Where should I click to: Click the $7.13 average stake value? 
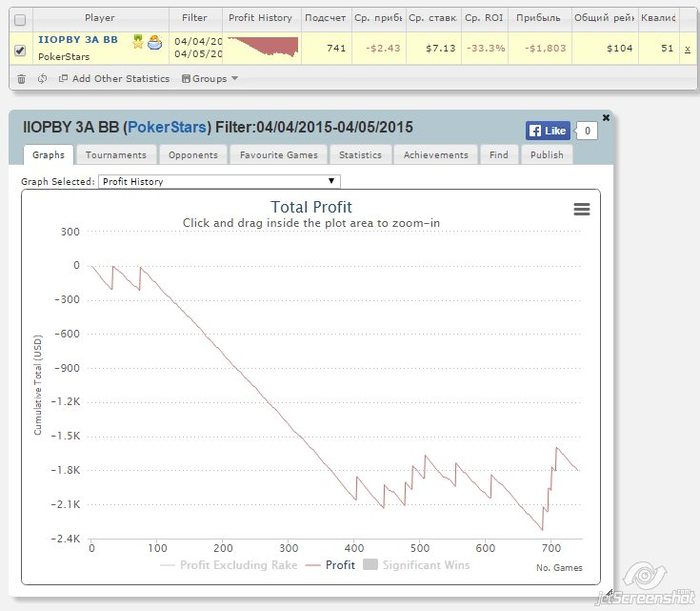[x=441, y=48]
